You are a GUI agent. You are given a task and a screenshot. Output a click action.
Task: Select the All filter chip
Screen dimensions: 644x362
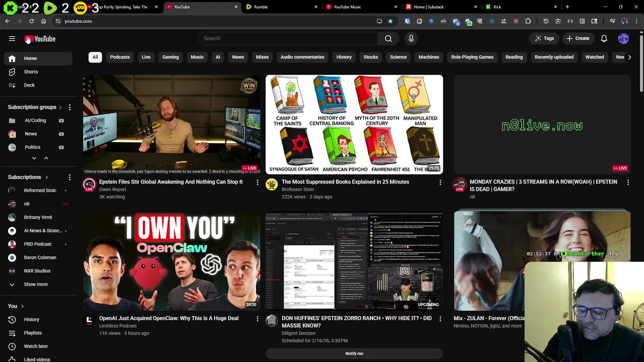coord(95,57)
